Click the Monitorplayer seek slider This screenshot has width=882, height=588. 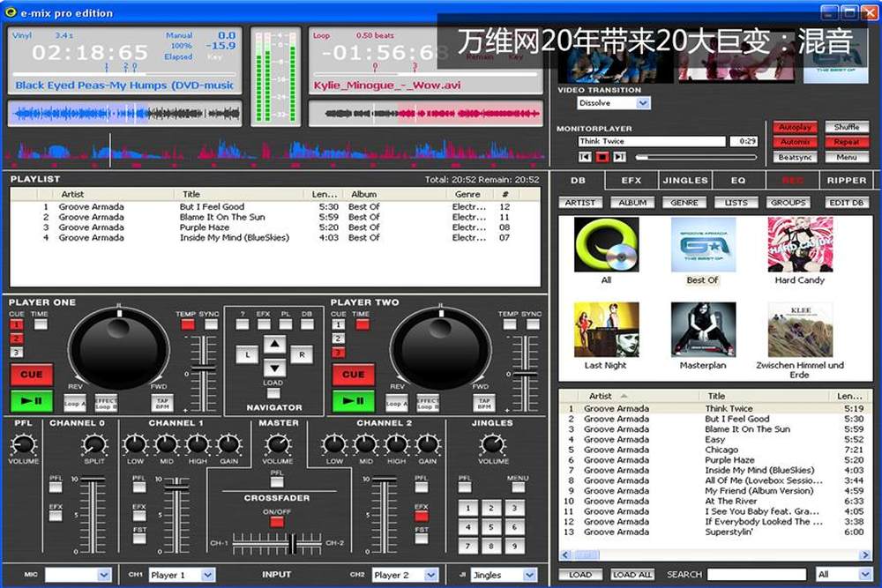click(695, 157)
